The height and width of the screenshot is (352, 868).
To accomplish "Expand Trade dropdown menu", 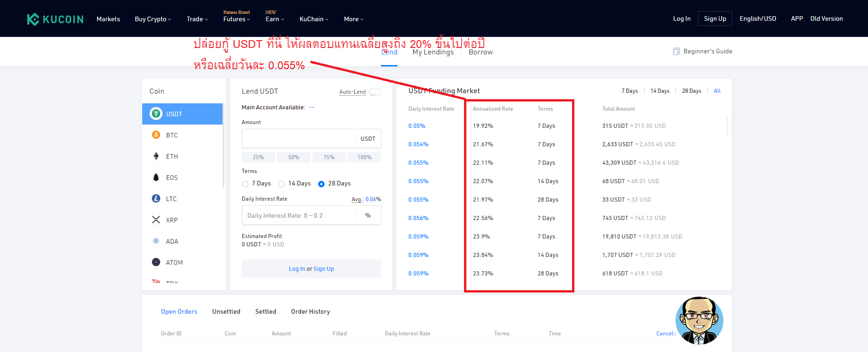I will (197, 19).
